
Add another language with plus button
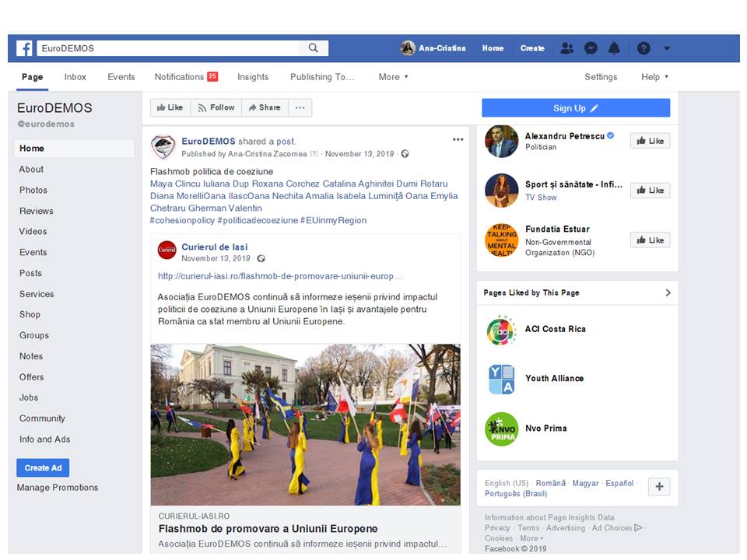pos(659,487)
